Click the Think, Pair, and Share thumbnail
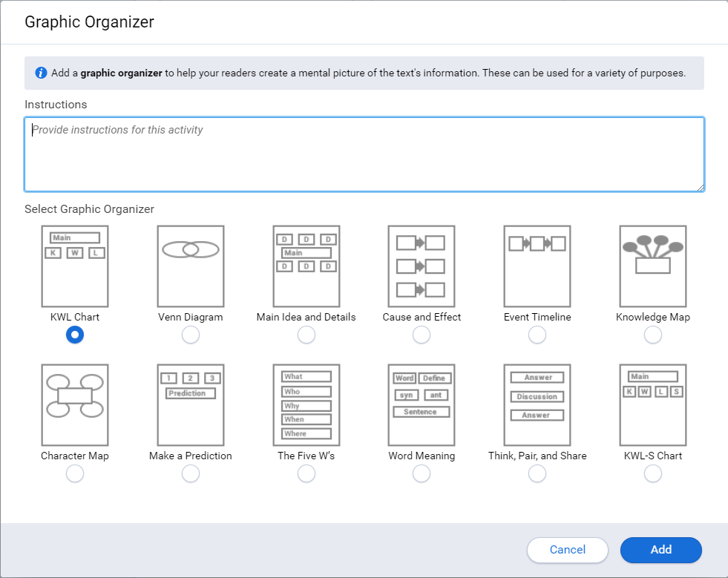 click(537, 405)
